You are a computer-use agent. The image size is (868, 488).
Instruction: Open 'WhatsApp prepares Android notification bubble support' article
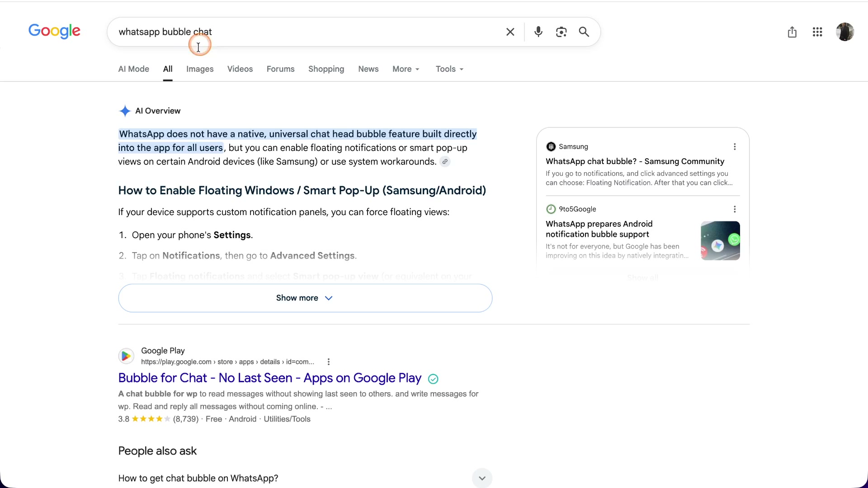click(599, 229)
